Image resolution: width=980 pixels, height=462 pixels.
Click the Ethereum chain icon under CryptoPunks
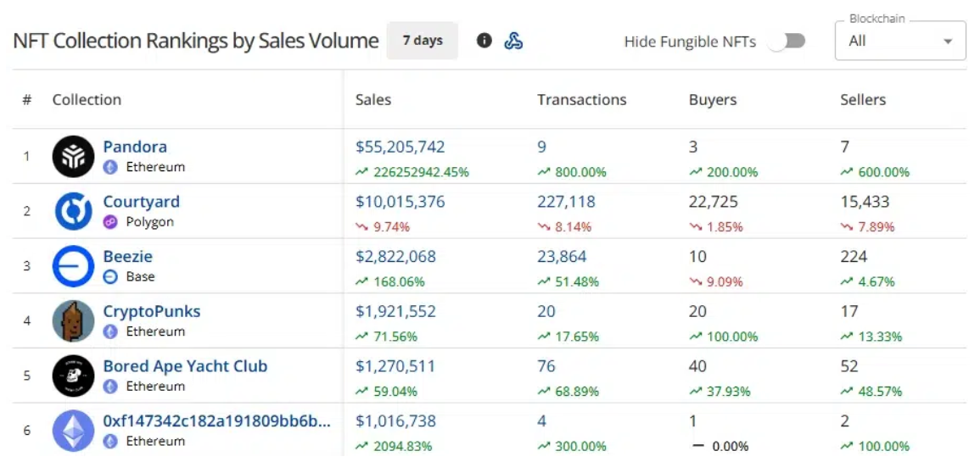click(110, 332)
